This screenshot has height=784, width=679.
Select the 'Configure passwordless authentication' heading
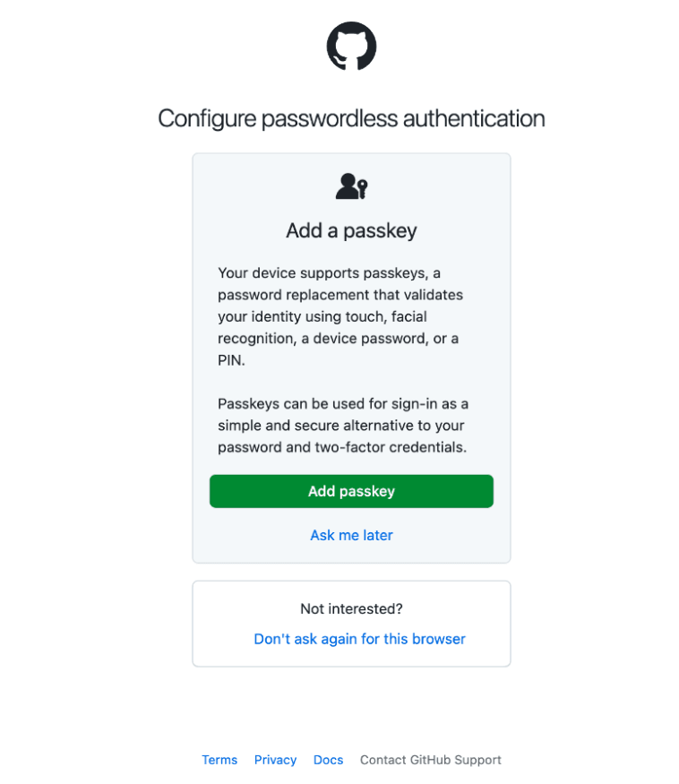tap(351, 117)
